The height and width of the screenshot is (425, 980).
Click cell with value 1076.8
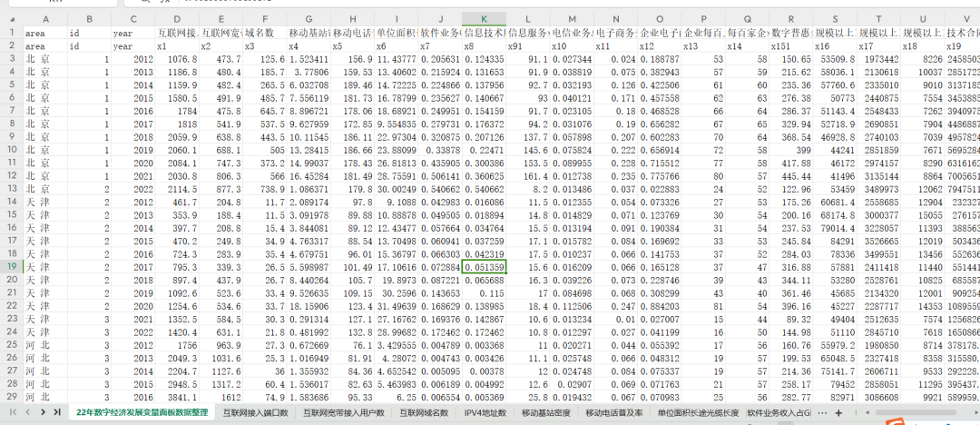(177, 59)
